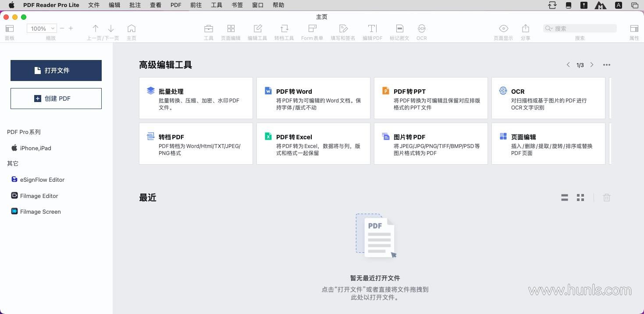The height and width of the screenshot is (314, 644).
Task: Click the PDF document illustration
Action: [376, 236]
